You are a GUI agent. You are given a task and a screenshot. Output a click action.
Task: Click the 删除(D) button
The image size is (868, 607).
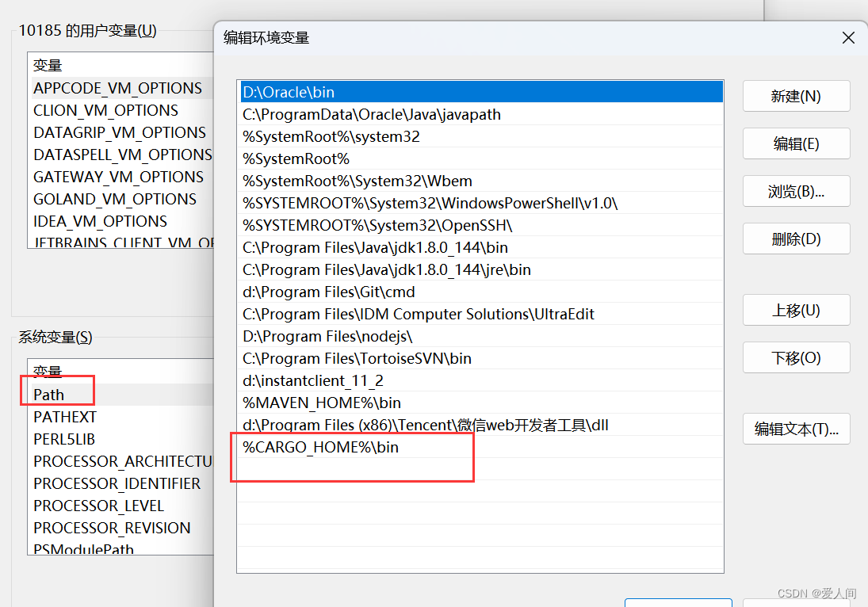(796, 239)
